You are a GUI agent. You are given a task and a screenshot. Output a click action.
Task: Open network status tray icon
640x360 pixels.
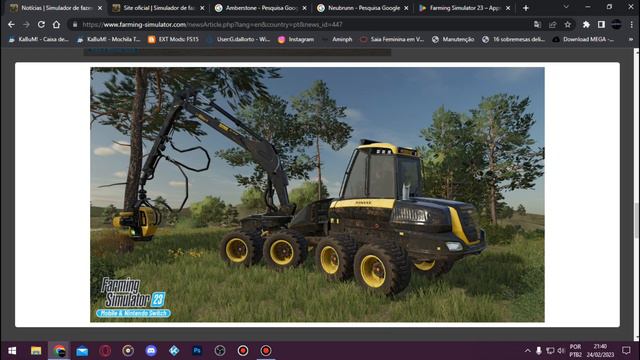click(x=550, y=351)
